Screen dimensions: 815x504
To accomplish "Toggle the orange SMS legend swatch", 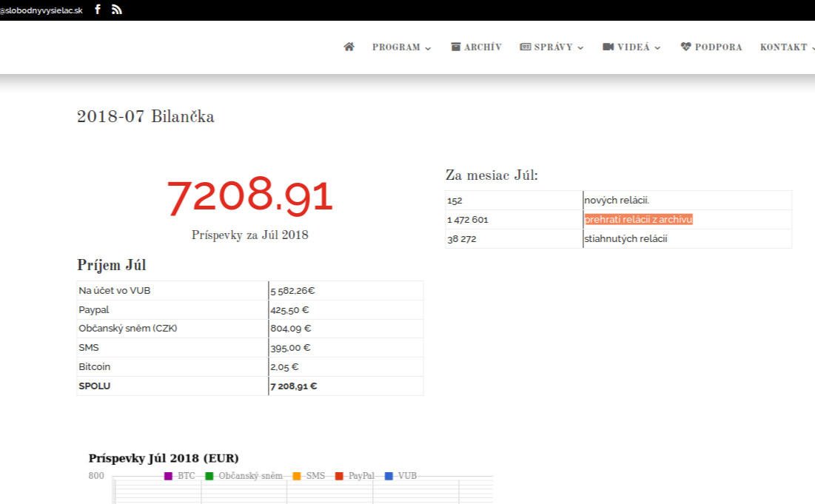I will (x=297, y=476).
